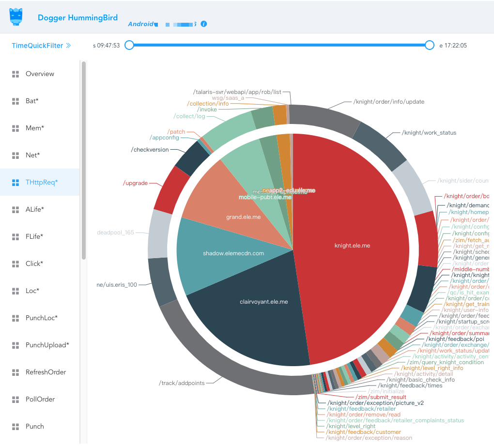Click the /knight/order/exception/reason label
This screenshot has height=448, width=494.
(369, 438)
